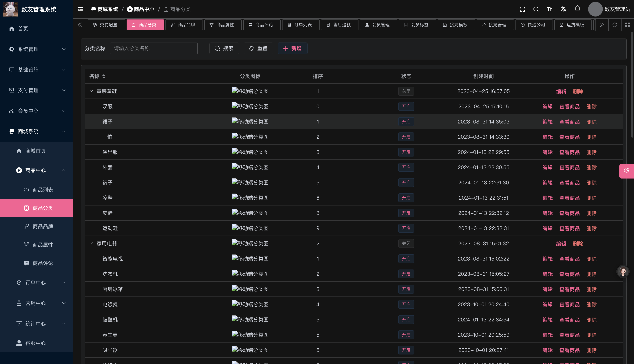Click the 重置 button
The height and width of the screenshot is (364, 634).
258,48
